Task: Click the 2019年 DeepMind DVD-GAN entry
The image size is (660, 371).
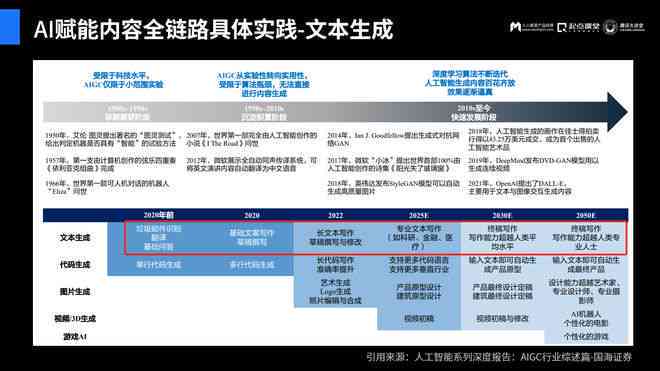Action: pos(534,164)
